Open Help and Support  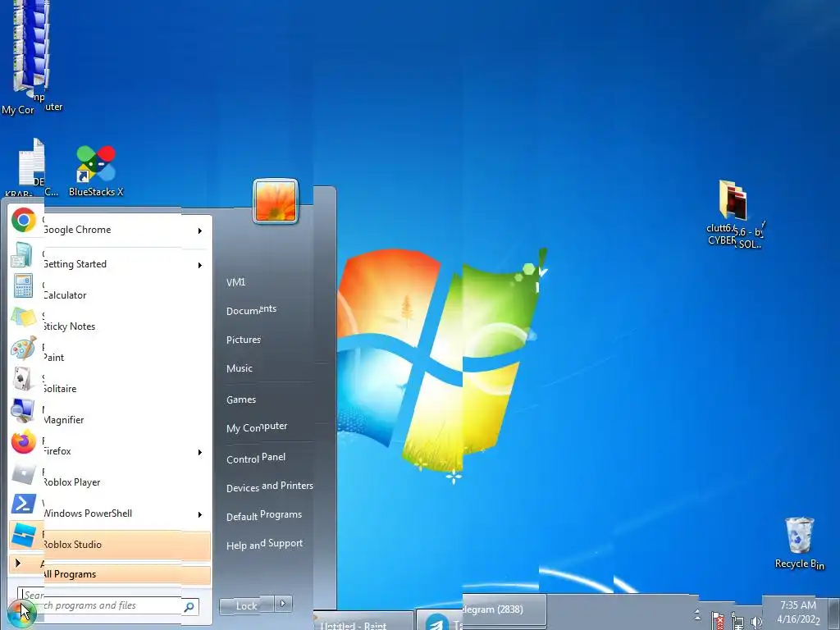pos(264,545)
